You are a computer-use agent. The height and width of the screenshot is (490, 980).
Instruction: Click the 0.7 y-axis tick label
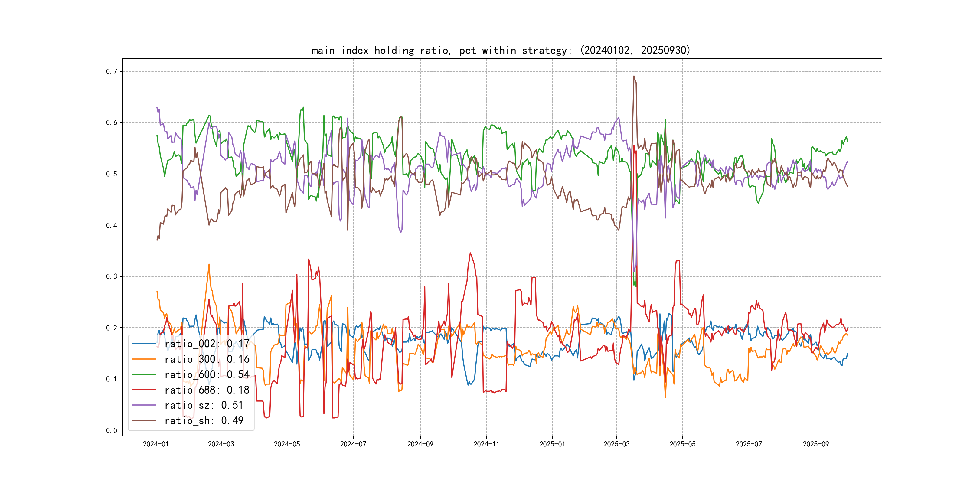(x=112, y=71)
